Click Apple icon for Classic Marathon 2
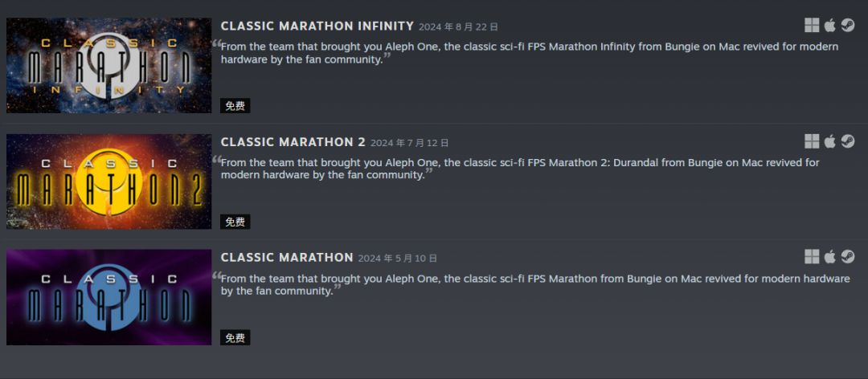This screenshot has height=379, width=868. click(x=829, y=141)
